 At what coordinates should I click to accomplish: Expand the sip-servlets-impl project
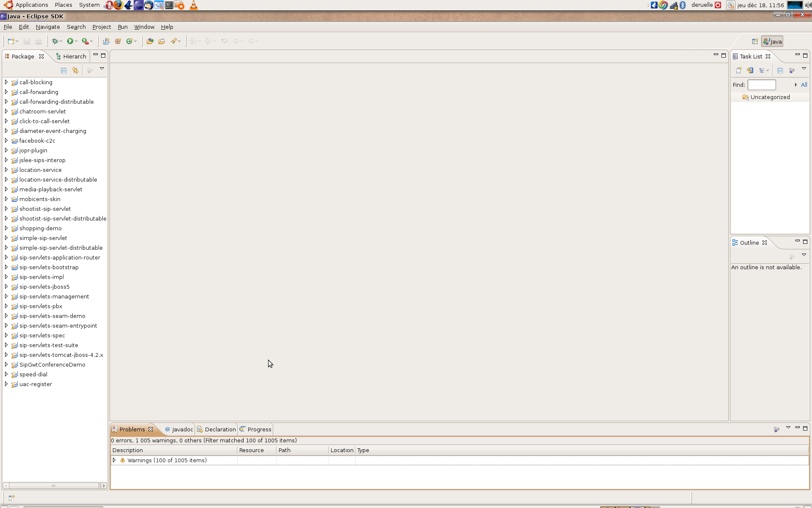pos(6,277)
